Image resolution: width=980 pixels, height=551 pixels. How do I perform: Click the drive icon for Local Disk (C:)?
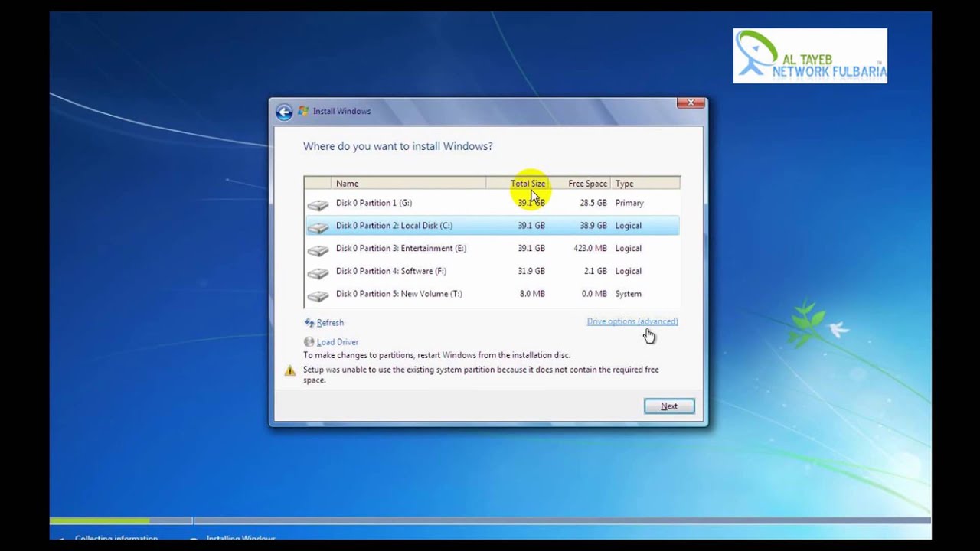click(x=318, y=227)
